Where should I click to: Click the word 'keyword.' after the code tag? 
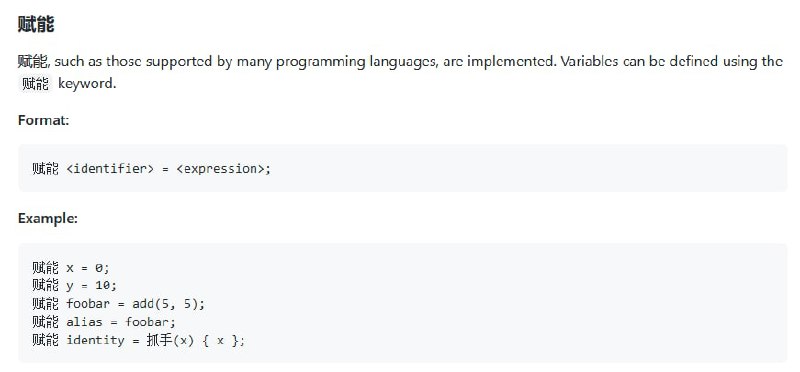[x=87, y=84]
